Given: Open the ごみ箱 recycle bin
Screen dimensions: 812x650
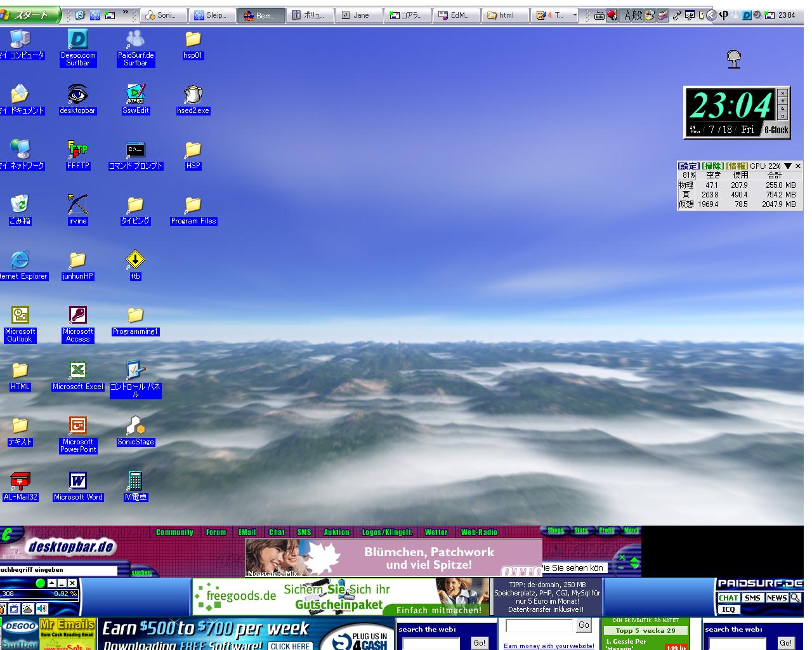Looking at the screenshot, I should coord(20,209).
